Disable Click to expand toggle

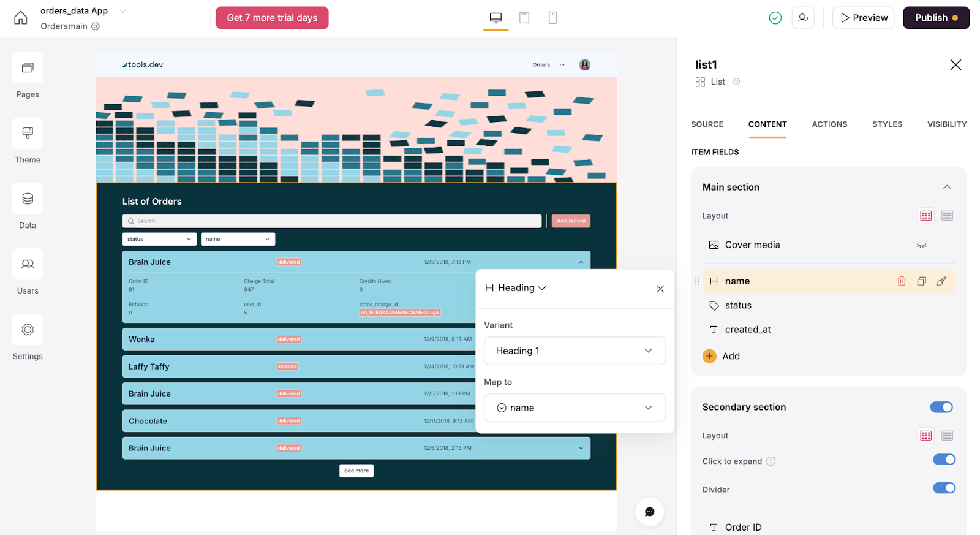click(944, 460)
